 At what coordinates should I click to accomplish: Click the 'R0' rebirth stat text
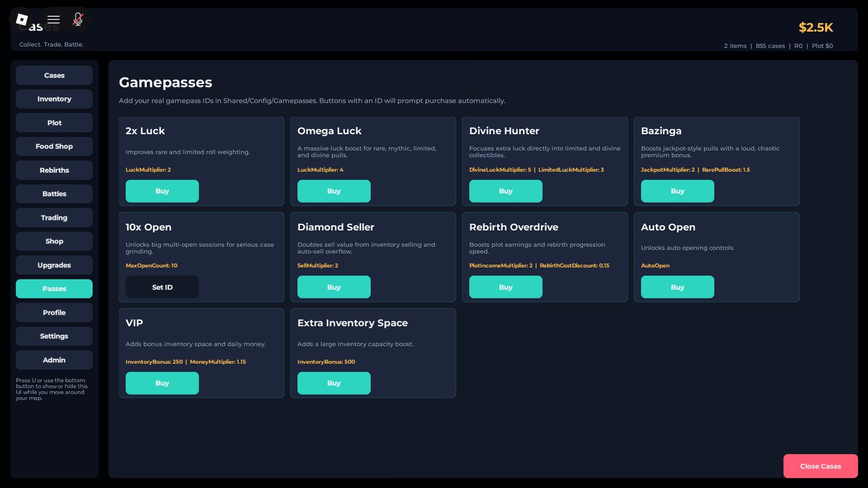799,46
